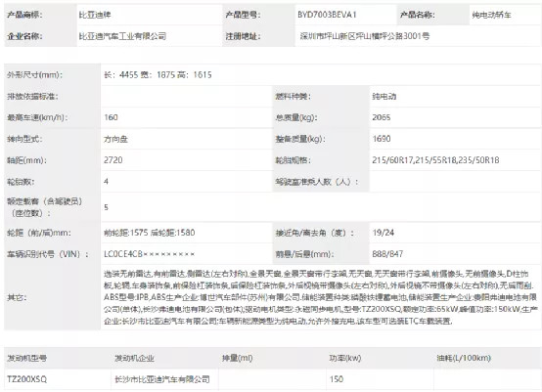
Task: Select the top speed value 160
Action: tap(111, 117)
